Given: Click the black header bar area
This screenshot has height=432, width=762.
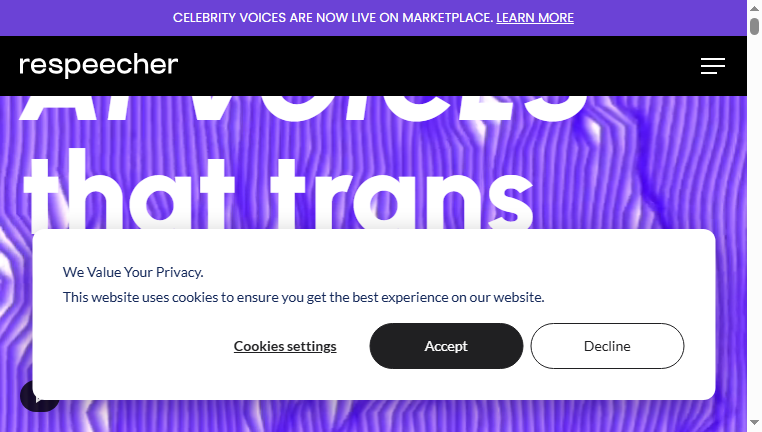Looking at the screenshot, I should click(437, 66).
